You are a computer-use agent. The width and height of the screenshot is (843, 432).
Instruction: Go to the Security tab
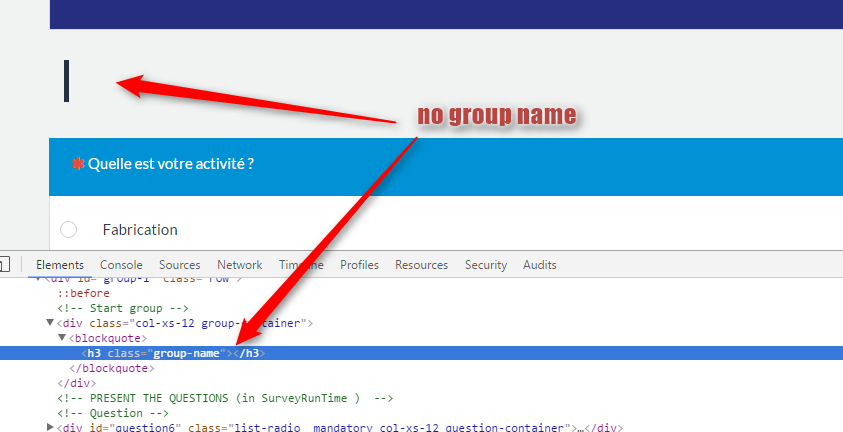click(x=486, y=265)
